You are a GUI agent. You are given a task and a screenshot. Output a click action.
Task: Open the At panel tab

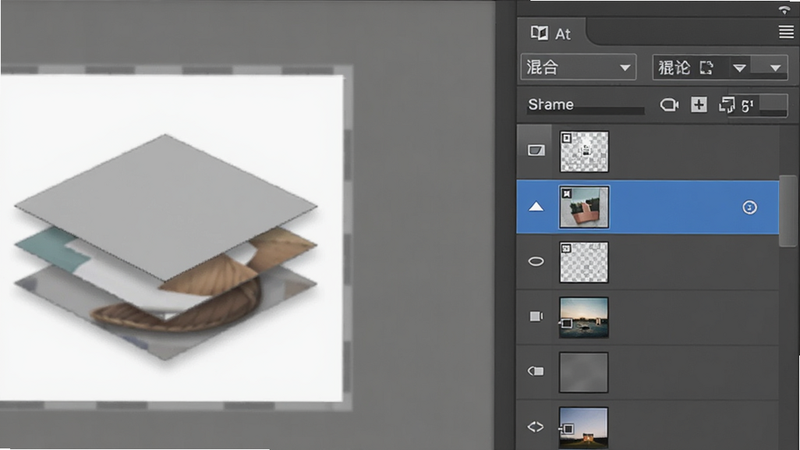(x=552, y=33)
